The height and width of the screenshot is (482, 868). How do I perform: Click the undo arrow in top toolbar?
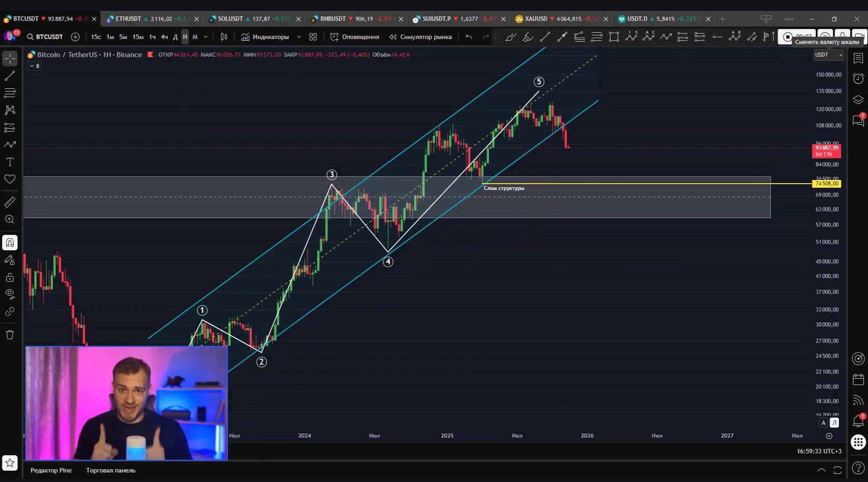tap(469, 37)
